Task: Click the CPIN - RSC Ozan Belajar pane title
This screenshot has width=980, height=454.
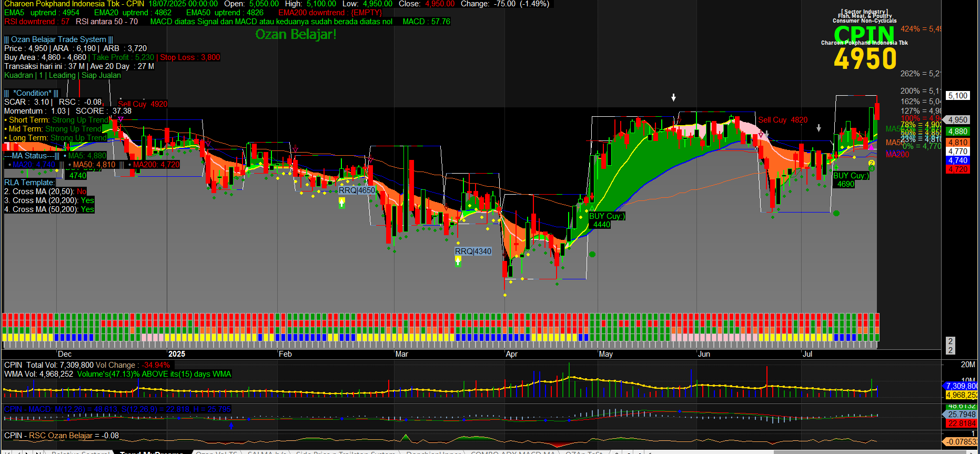Action: (62, 436)
